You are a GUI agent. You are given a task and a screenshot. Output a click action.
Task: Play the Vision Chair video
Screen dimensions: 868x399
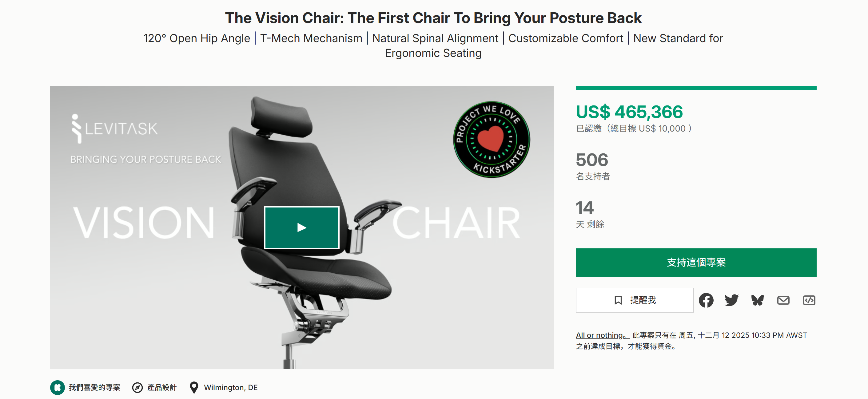coord(301,227)
